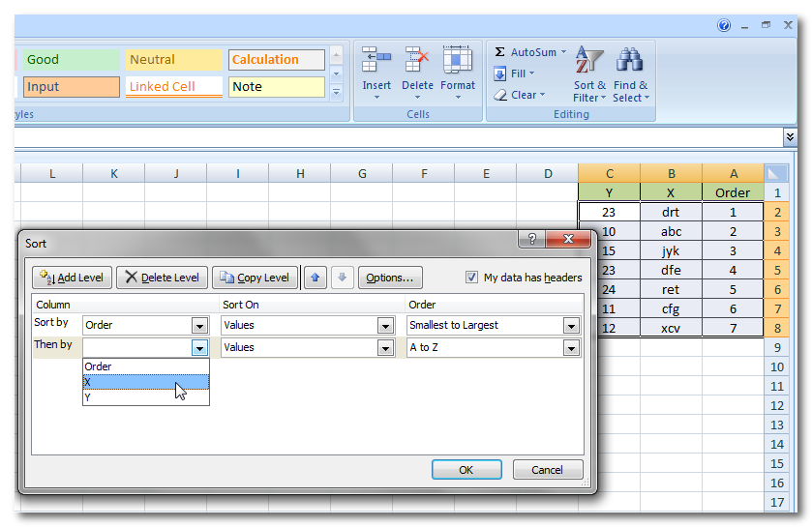Image resolution: width=812 pixels, height=527 pixels.
Task: Click the Excel Help question mark icon
Action: click(x=724, y=25)
